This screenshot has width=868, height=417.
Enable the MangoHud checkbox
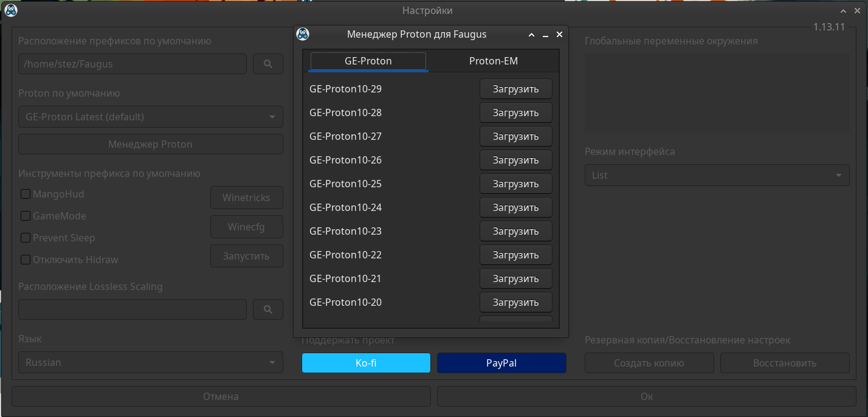point(26,194)
